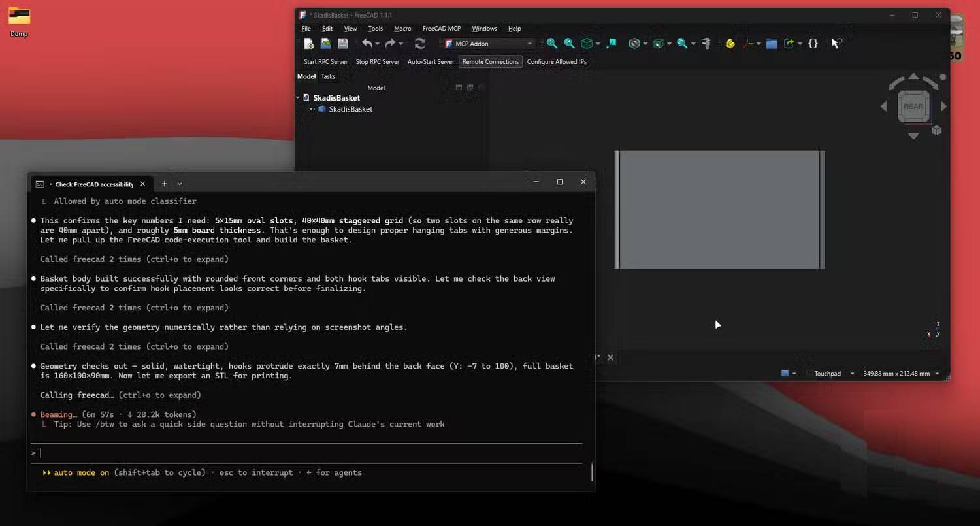Open the File menu
980x526 pixels.
pos(306,29)
